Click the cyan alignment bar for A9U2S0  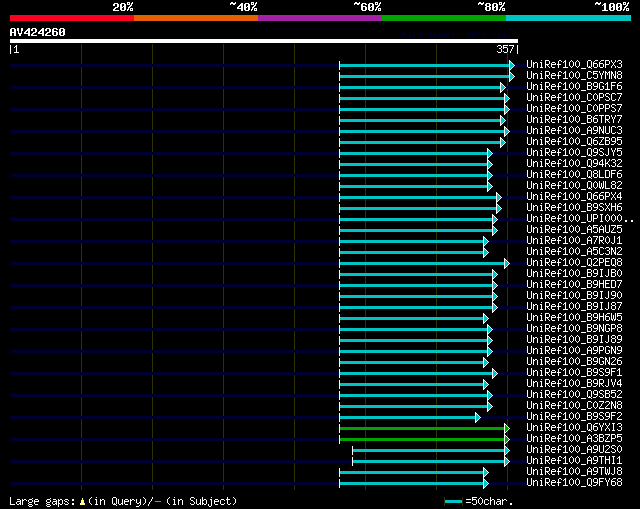pos(429,450)
